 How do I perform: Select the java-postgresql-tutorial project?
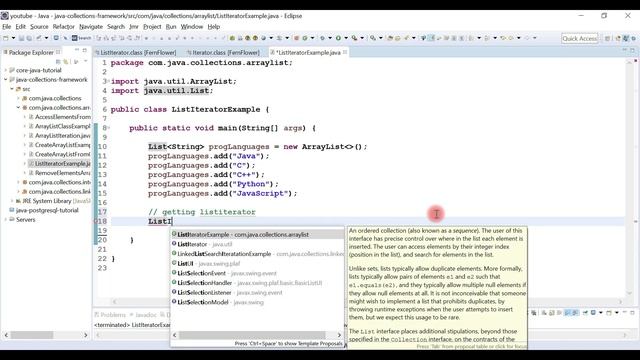(x=47, y=210)
